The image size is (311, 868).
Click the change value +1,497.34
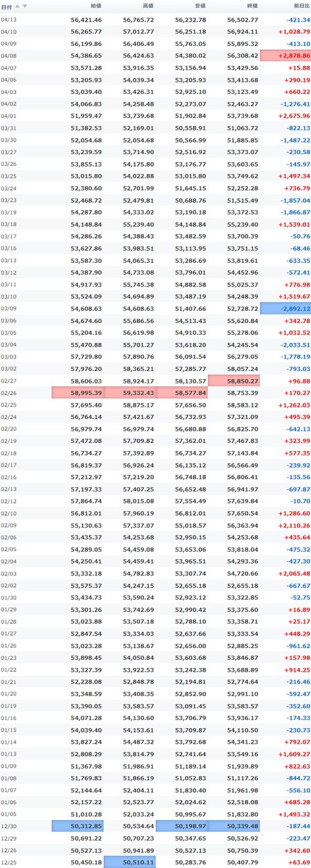[294, 176]
